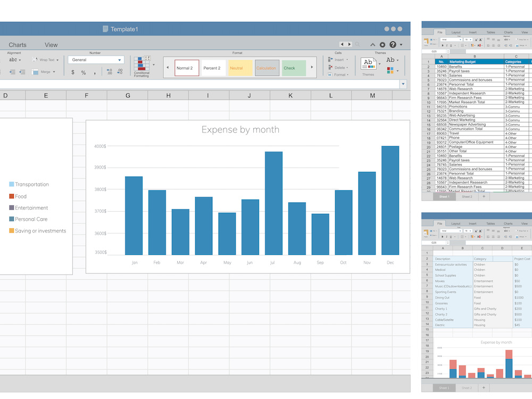532x399 pixels.
Task: Click fill color icon in top-right window
Action: tap(473, 45)
